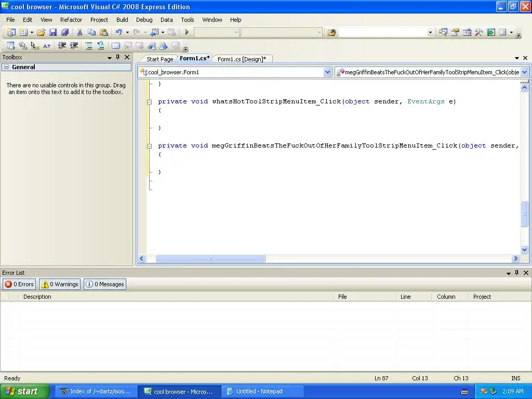532x399 pixels.
Task: Open the members dropdown arrow
Action: tap(524, 72)
